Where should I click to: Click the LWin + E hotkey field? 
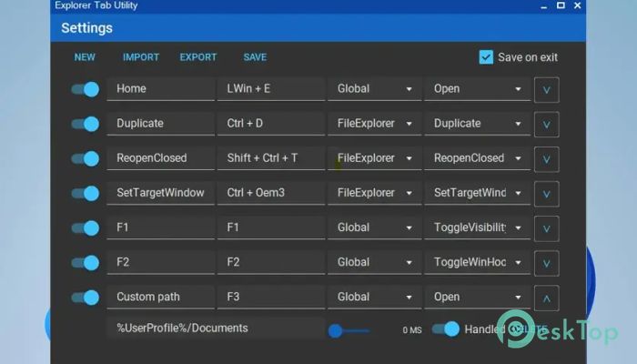click(271, 89)
